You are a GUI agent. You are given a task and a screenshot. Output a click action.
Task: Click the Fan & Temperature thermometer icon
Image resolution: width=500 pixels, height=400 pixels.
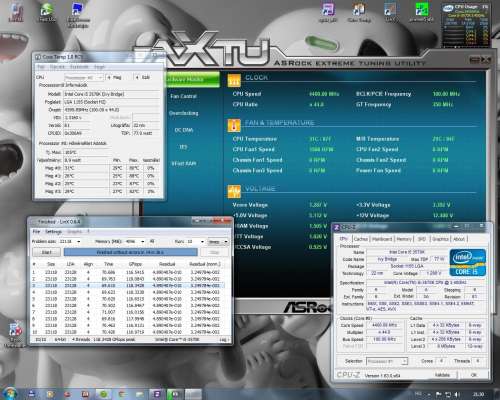coord(234,125)
